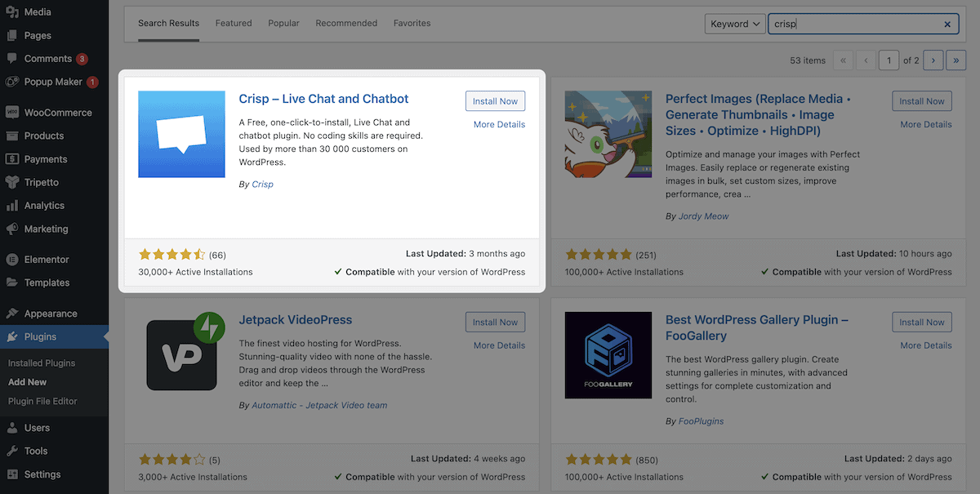Open Add New plugins submenu item

(x=28, y=382)
